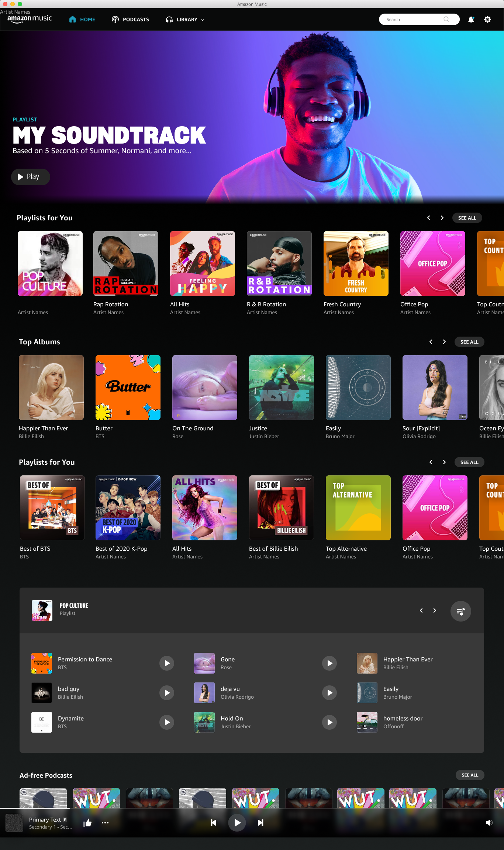Open Feeling Happy playlist cover
Image resolution: width=504 pixels, height=850 pixels.
click(x=203, y=264)
